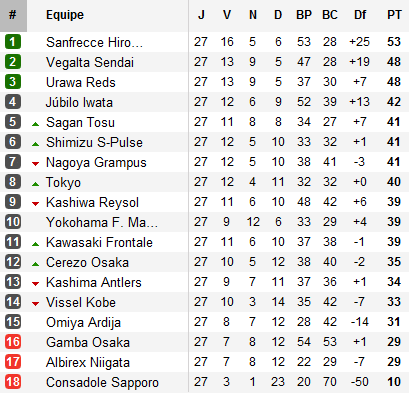Click the red rank 16 badge

[13, 342]
